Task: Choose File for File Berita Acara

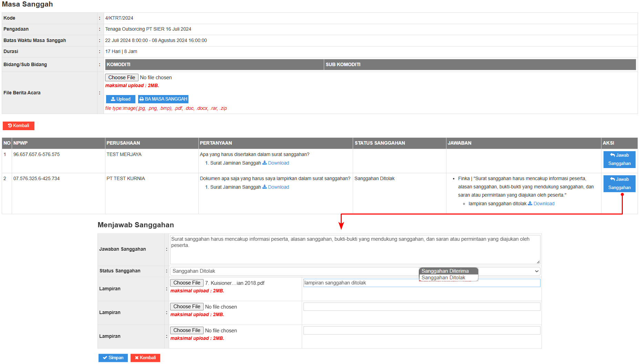Action: click(x=122, y=78)
